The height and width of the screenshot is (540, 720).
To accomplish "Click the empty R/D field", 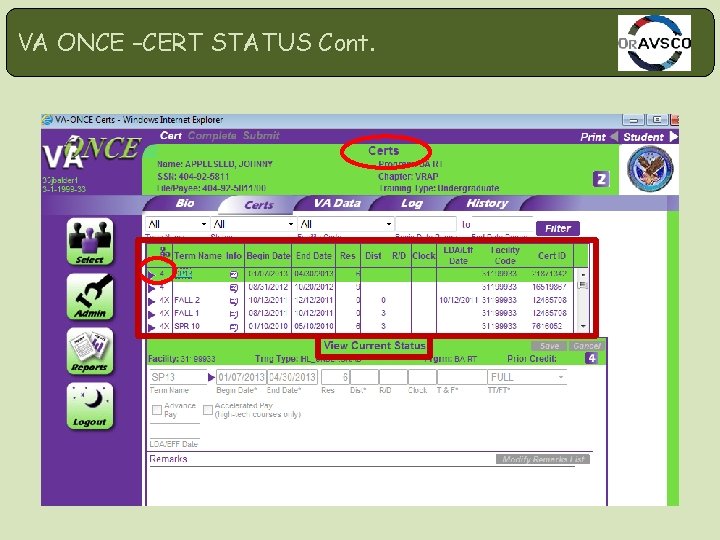I will click(394, 377).
